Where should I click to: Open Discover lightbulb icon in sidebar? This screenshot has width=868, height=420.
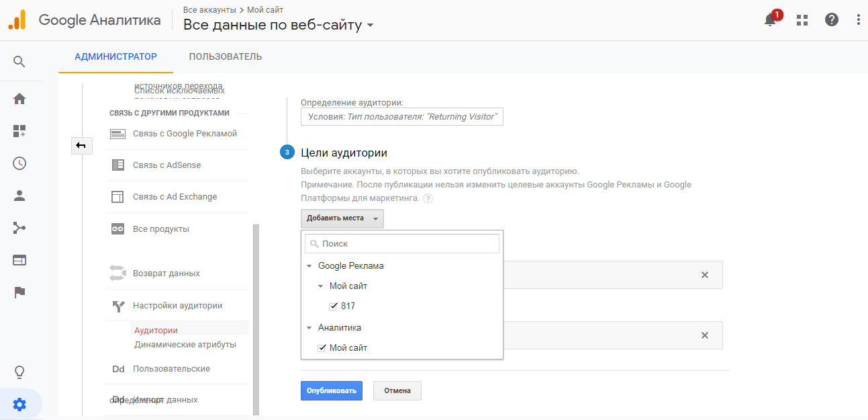click(19, 372)
